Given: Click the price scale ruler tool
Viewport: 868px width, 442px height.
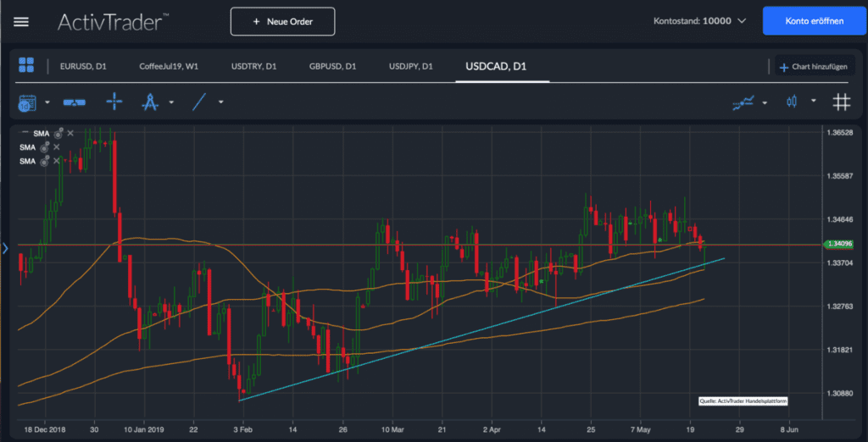Looking at the screenshot, I should [75, 102].
